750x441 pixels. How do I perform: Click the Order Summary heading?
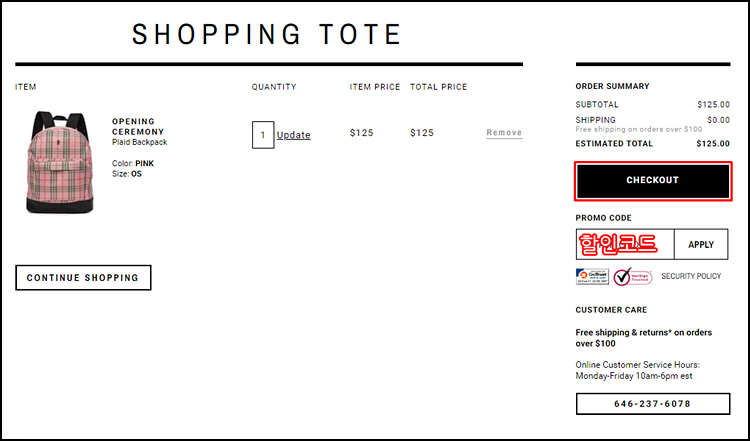[x=612, y=86]
